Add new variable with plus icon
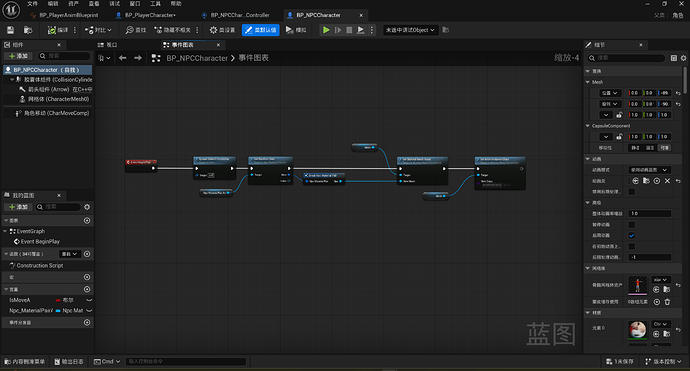The height and width of the screenshot is (371, 690). [x=87, y=289]
